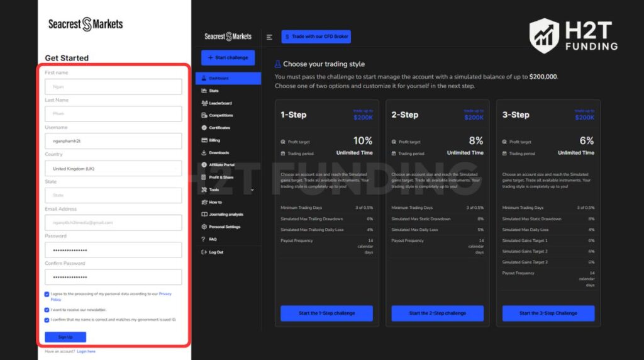Start the 1-Step challenge
Viewport: 644px width, 360px height.
click(326, 313)
